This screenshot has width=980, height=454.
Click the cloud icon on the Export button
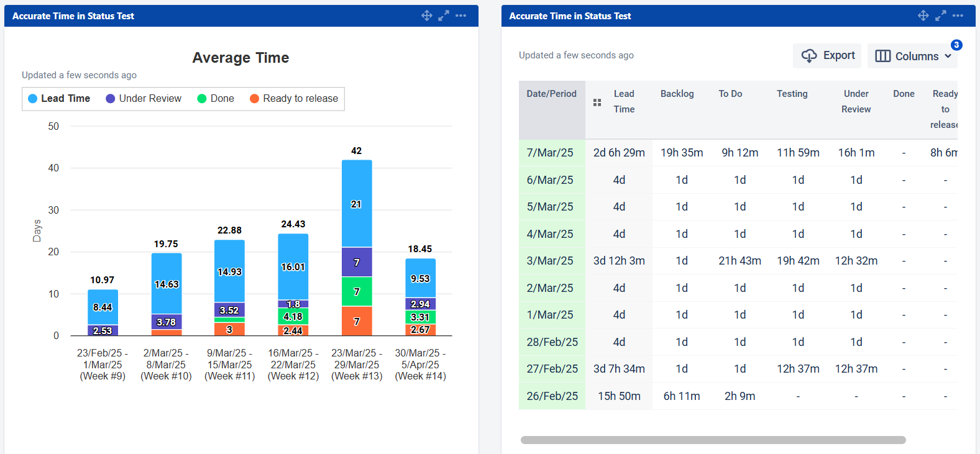click(809, 56)
